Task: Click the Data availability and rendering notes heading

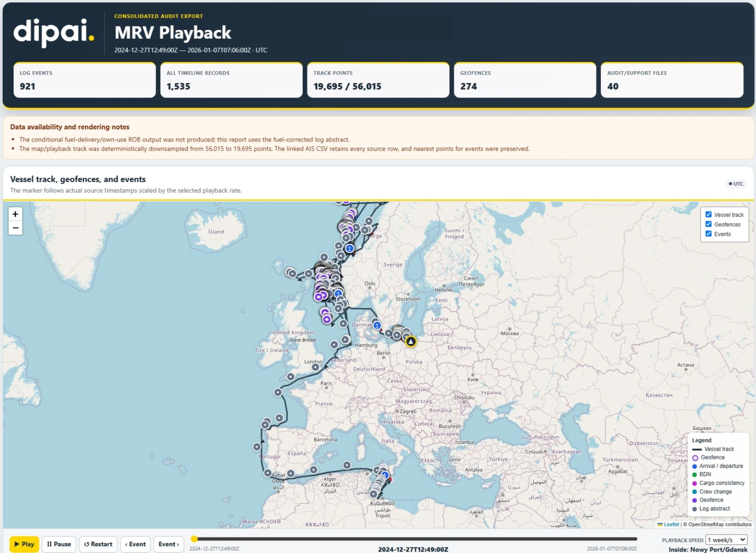Action: 69,127
